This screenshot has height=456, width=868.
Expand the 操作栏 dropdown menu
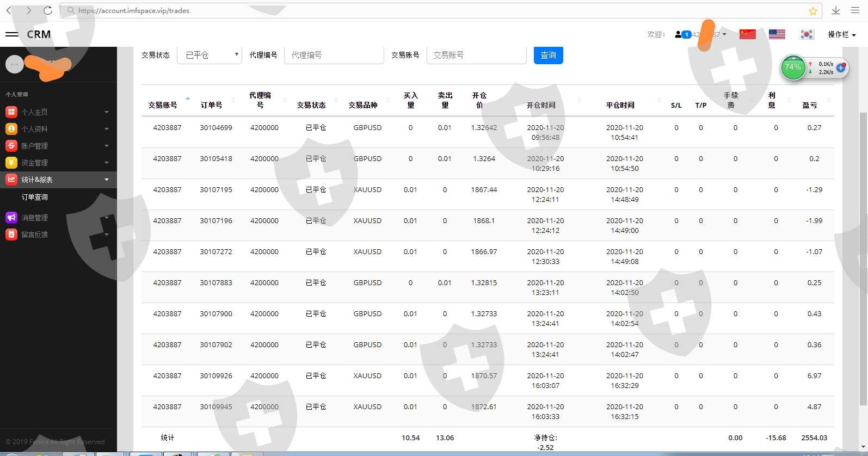(x=841, y=34)
